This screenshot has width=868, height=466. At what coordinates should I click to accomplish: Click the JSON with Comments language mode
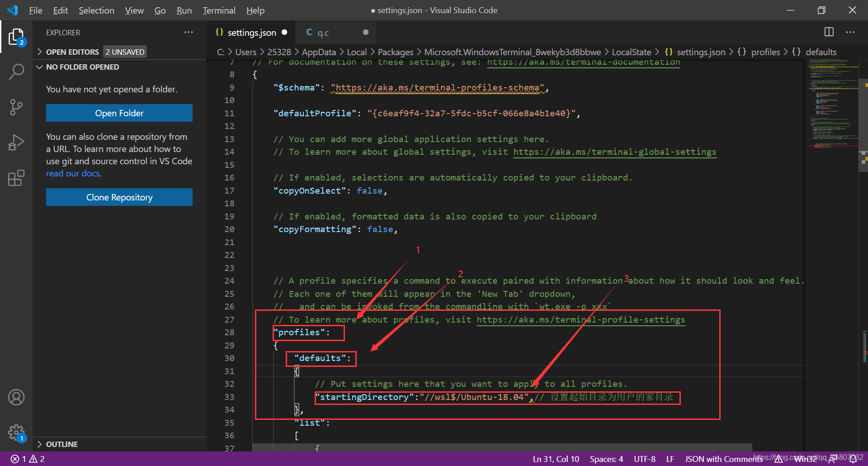724,459
